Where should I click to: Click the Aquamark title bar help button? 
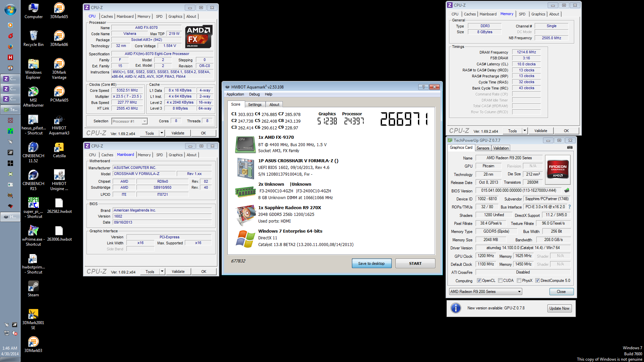[x=423, y=87]
